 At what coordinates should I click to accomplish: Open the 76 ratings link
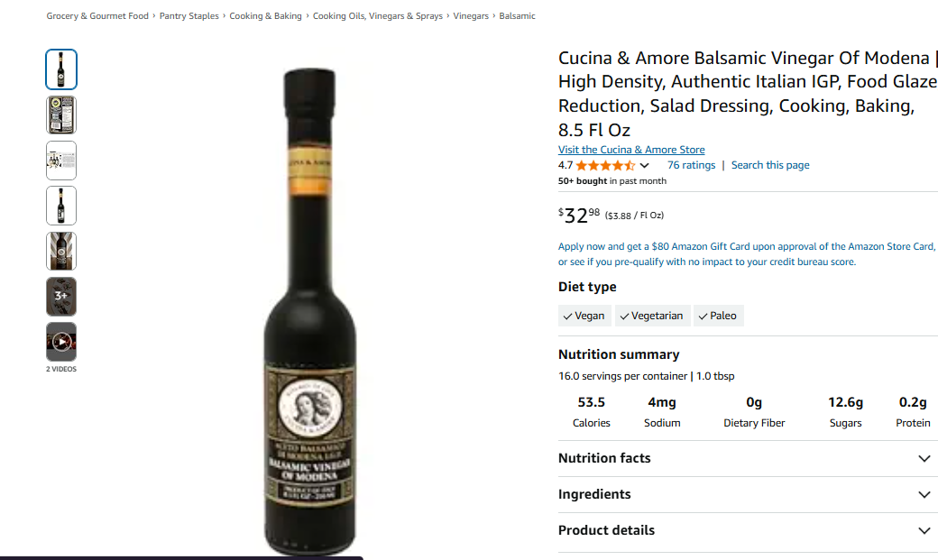click(x=691, y=165)
